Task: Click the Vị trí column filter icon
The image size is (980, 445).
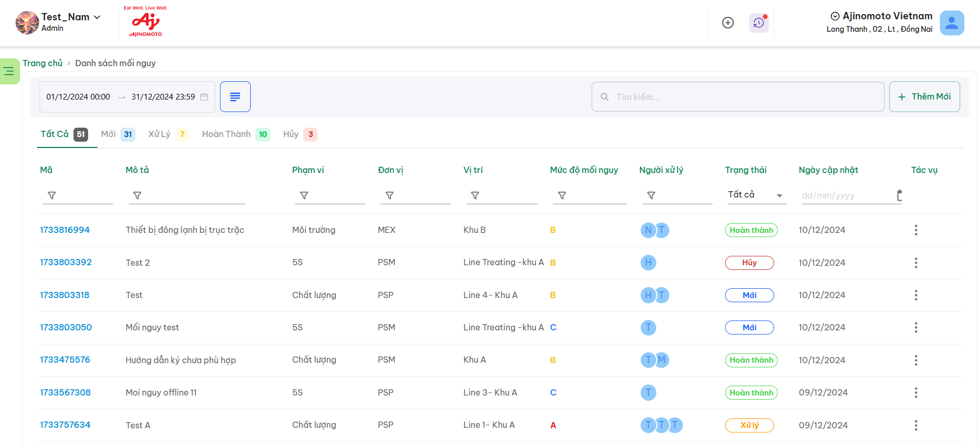Action: click(475, 195)
